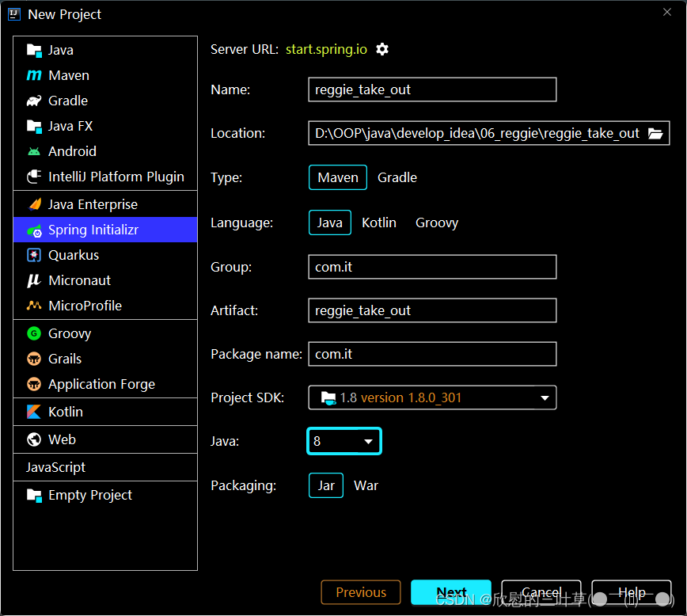This screenshot has width=687, height=616.
Task: Select Grails label in the list
Action: pyautogui.click(x=65, y=359)
